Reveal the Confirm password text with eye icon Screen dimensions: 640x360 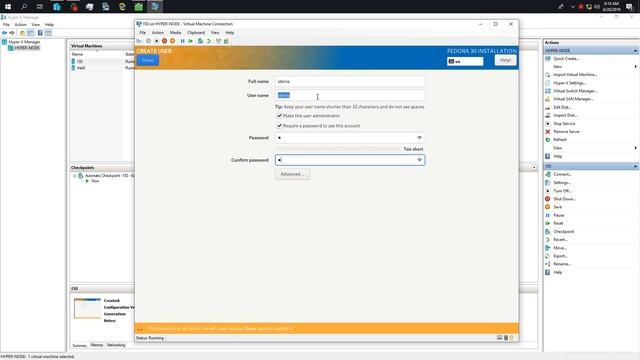419,160
